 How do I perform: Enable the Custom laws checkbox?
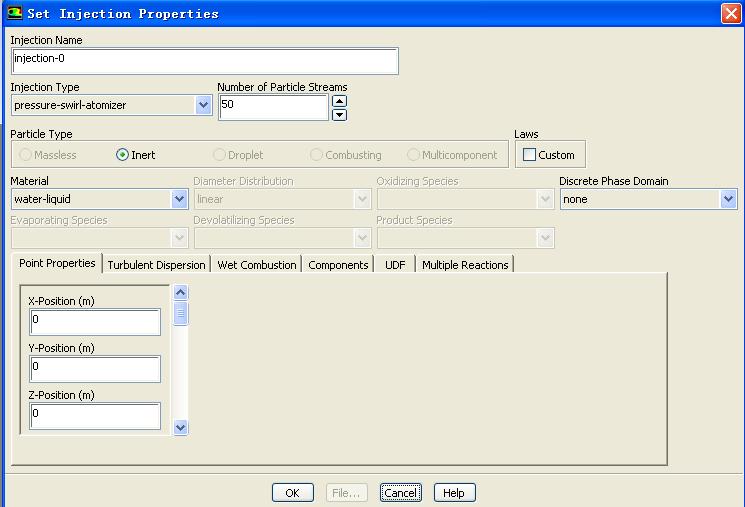click(530, 155)
